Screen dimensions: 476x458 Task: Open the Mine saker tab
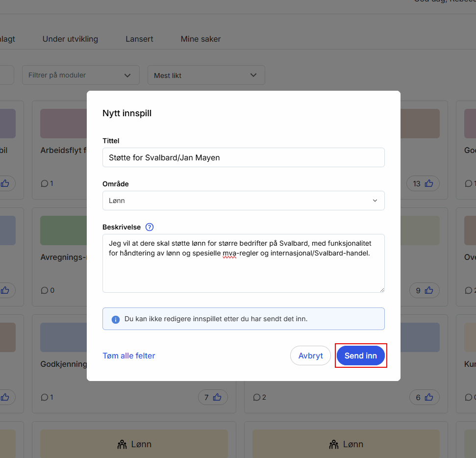[200, 39]
